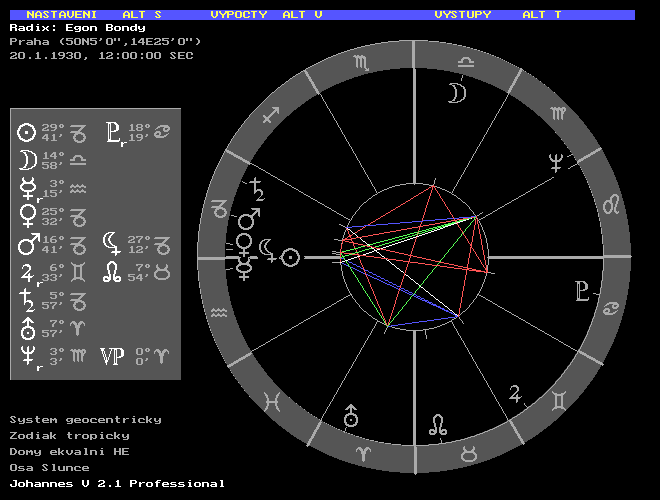The width and height of the screenshot is (660, 500).
Task: Click the "Domy ekvalni HE" house system text
Action: [69, 452]
